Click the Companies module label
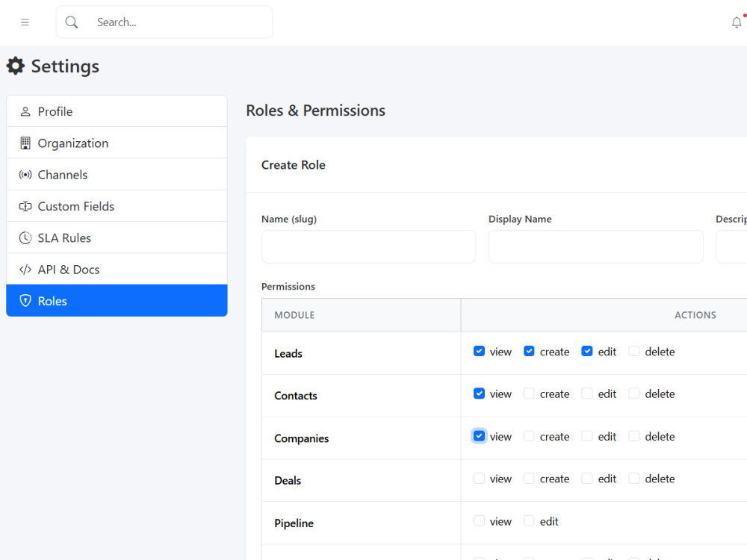This screenshot has height=560, width=747. [x=302, y=438]
